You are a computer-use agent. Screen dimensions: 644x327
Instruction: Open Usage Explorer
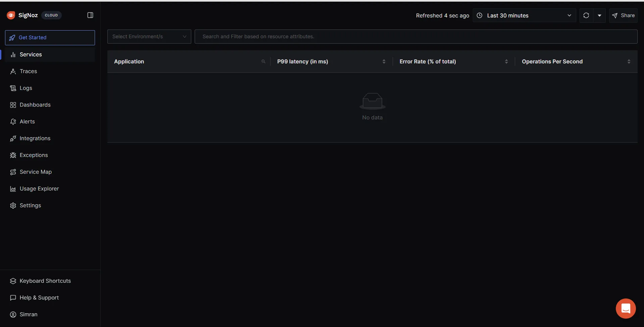(50, 188)
